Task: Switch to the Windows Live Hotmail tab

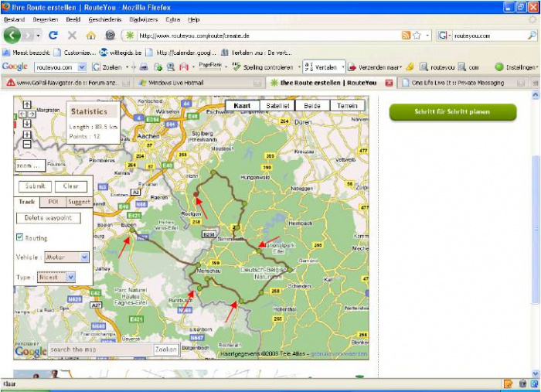Action: pos(199,83)
